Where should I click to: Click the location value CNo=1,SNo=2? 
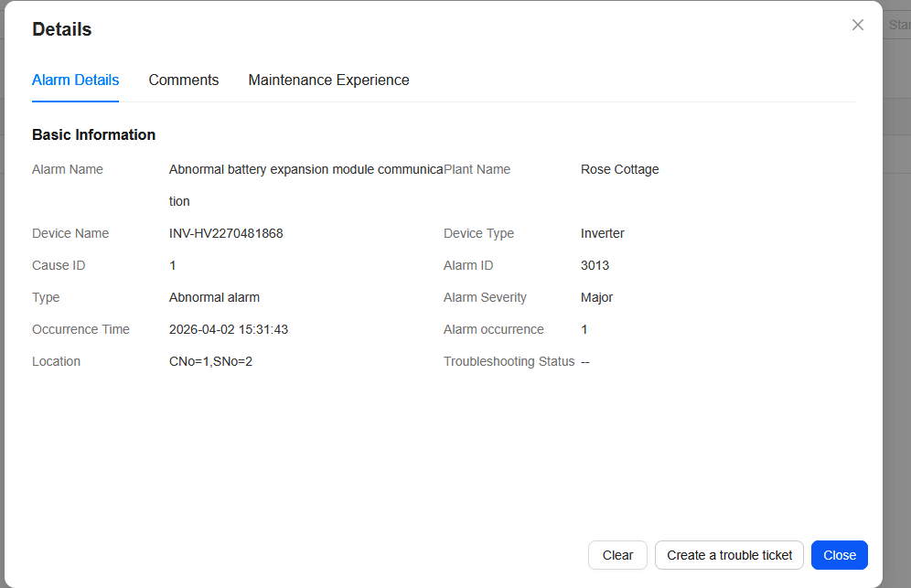pyautogui.click(x=210, y=362)
